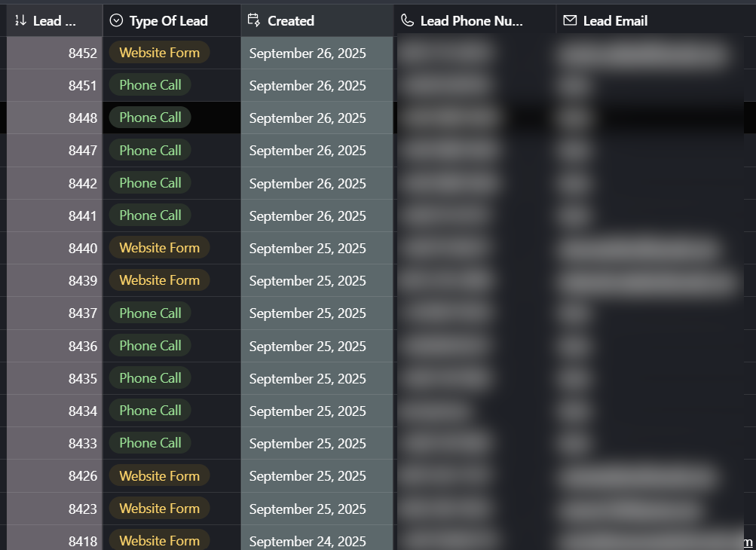This screenshot has width=756, height=550.
Task: Click the September 24, 2025 date cell
Action: [x=308, y=542]
